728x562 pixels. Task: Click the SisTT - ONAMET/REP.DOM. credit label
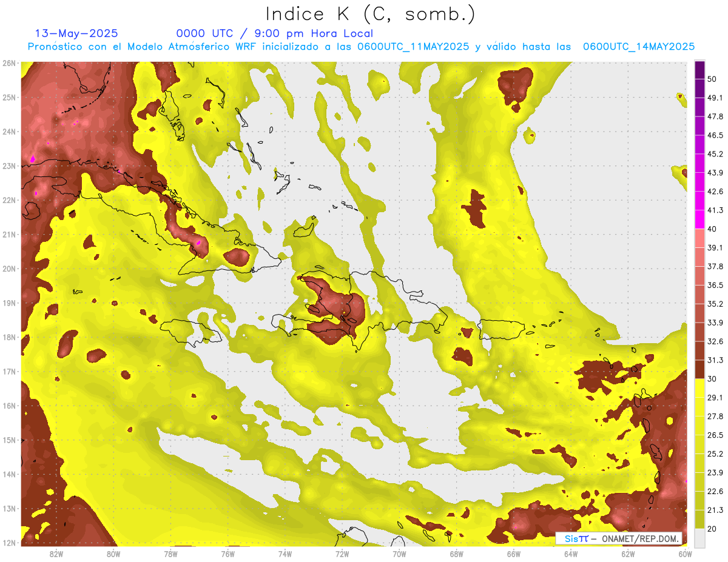tap(619, 538)
